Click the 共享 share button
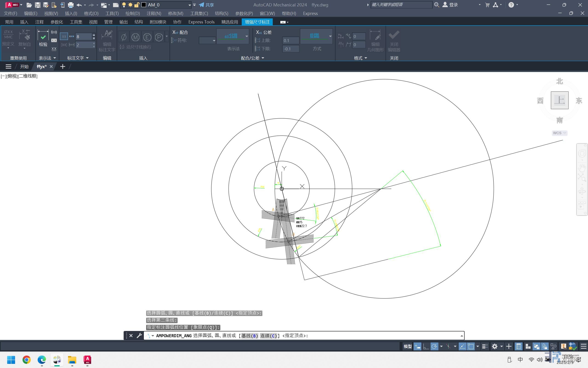The image size is (588, 368). [x=206, y=5]
